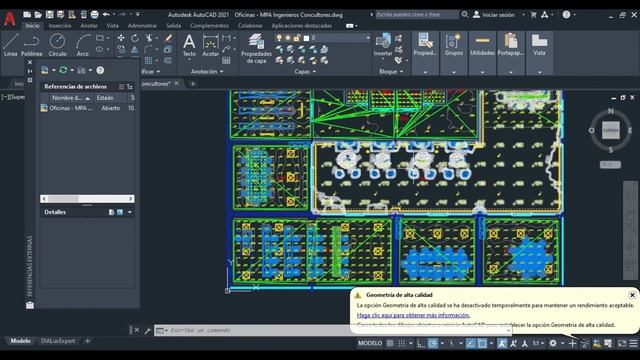Image resolution: width=640 pixels, height=360 pixels.
Task: Insert a table from Anotación panel
Action: click(226, 60)
